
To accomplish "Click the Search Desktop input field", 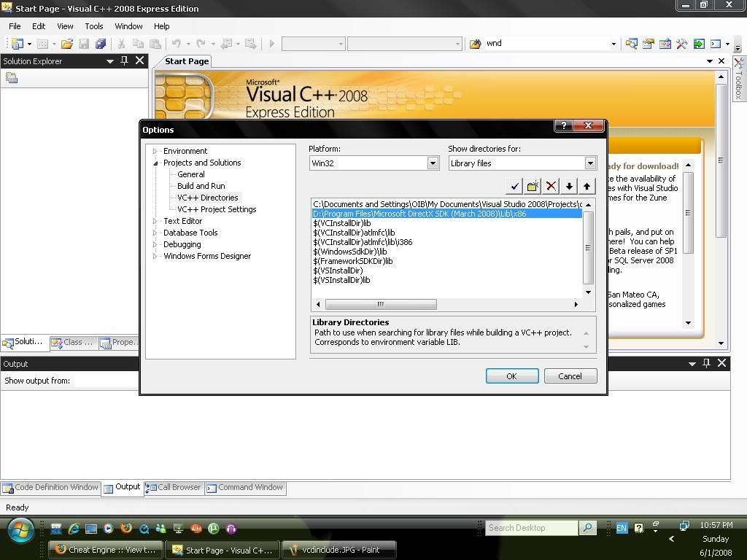I will tap(531, 528).
